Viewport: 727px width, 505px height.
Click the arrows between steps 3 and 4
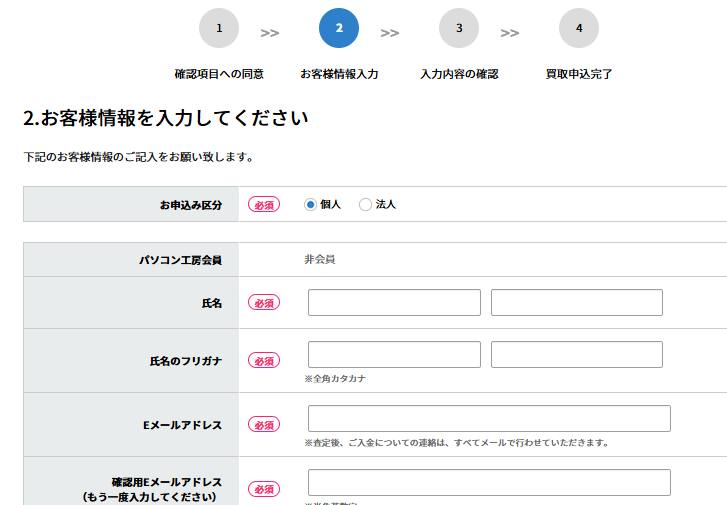[510, 33]
